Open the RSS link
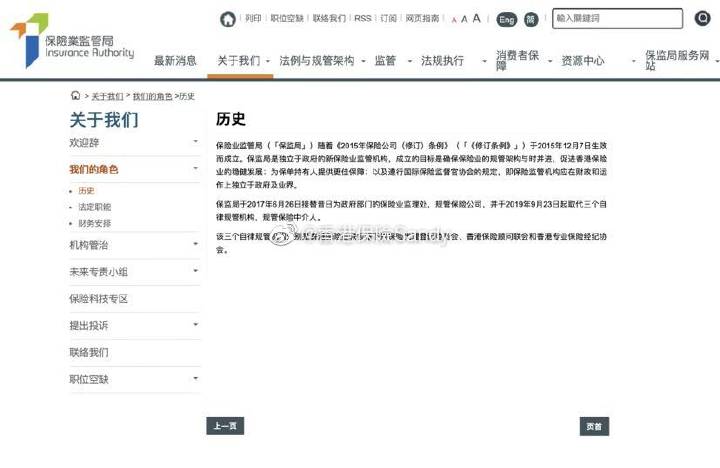 point(362,18)
